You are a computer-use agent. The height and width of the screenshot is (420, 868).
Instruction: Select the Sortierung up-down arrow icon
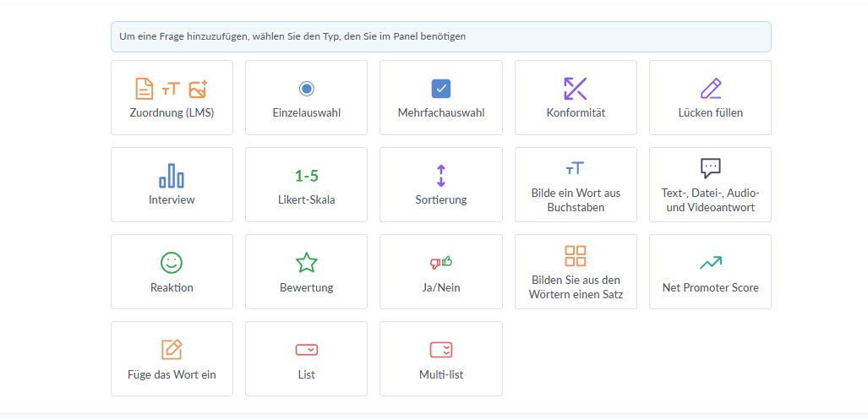pos(440,176)
